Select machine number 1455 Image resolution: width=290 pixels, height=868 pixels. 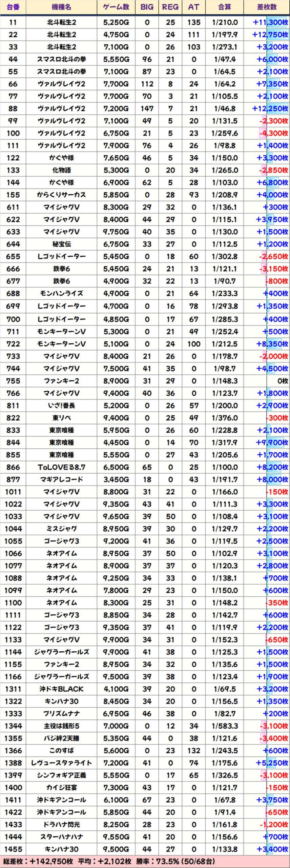pos(13,849)
